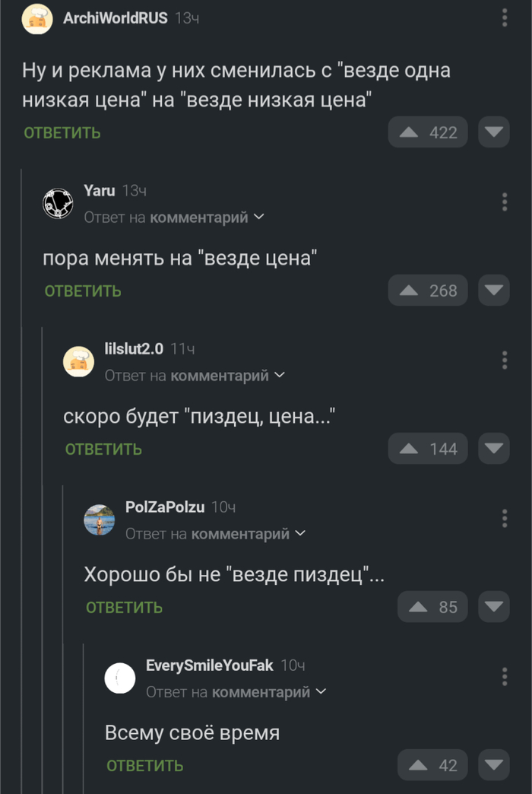Image resolution: width=532 pixels, height=794 pixels.
Task: Open the three-dot menu on Yaru's comment
Action: click(505, 202)
